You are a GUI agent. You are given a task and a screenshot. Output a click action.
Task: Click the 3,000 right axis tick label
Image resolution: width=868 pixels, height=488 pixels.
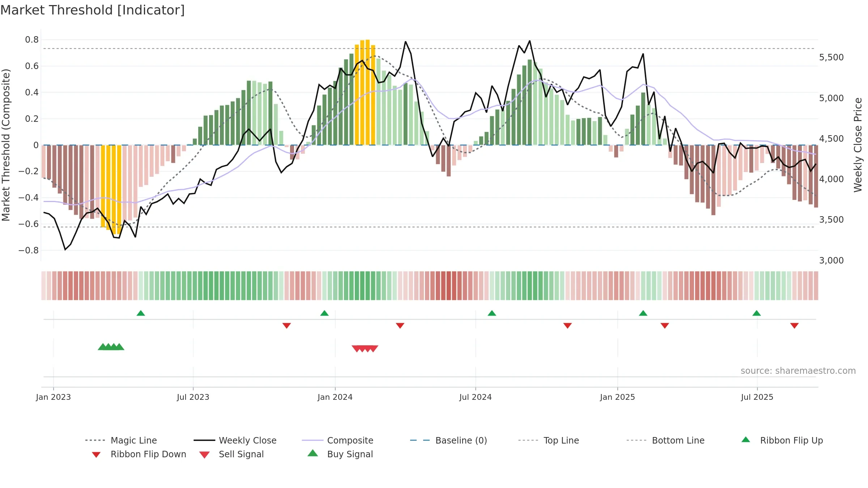point(831,261)
